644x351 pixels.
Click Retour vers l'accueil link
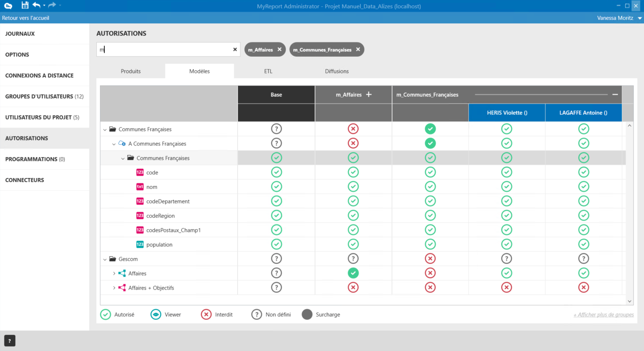26,18
